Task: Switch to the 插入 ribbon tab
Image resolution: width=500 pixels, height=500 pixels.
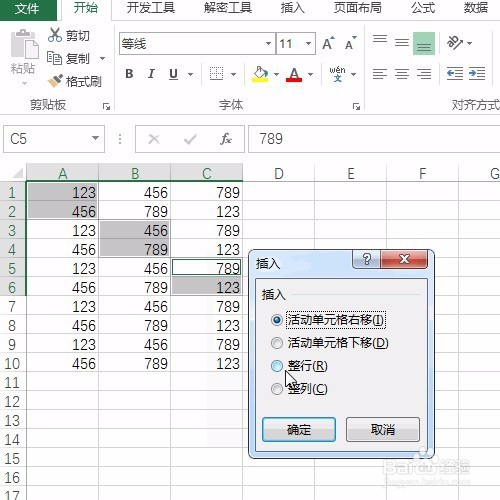Action: [x=293, y=8]
